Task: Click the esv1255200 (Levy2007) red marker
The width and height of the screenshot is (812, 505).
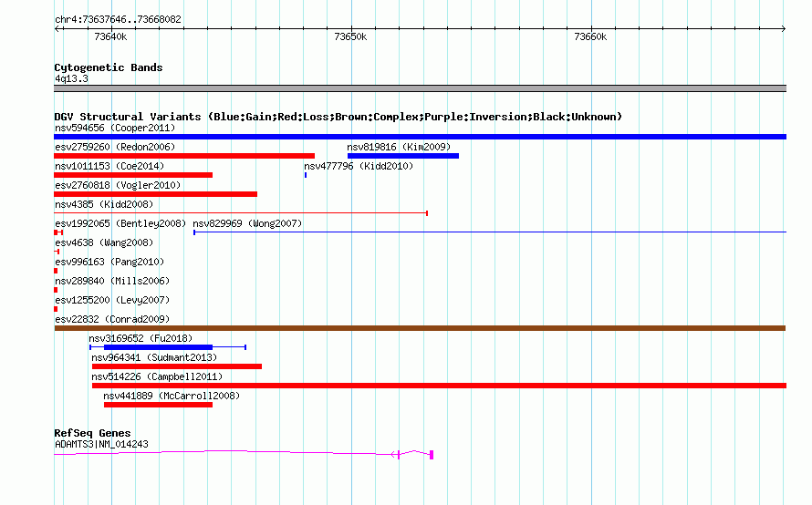Action: click(56, 309)
